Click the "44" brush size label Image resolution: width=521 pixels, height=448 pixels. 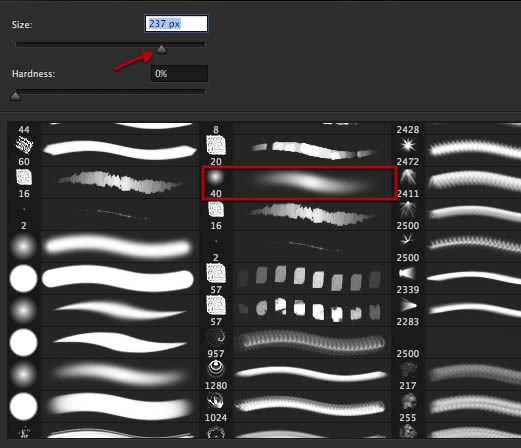(x=24, y=130)
